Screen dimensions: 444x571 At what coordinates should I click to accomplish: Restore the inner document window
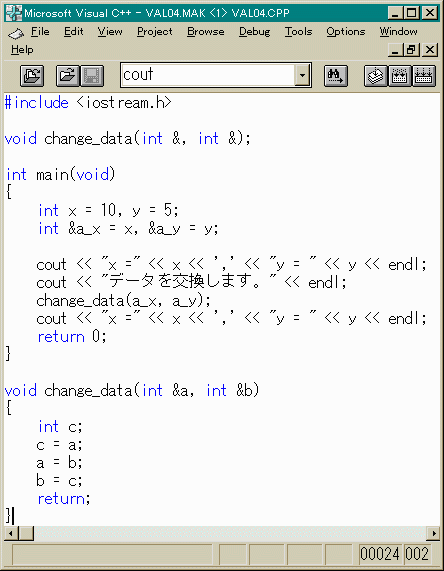pyautogui.click(x=412, y=50)
